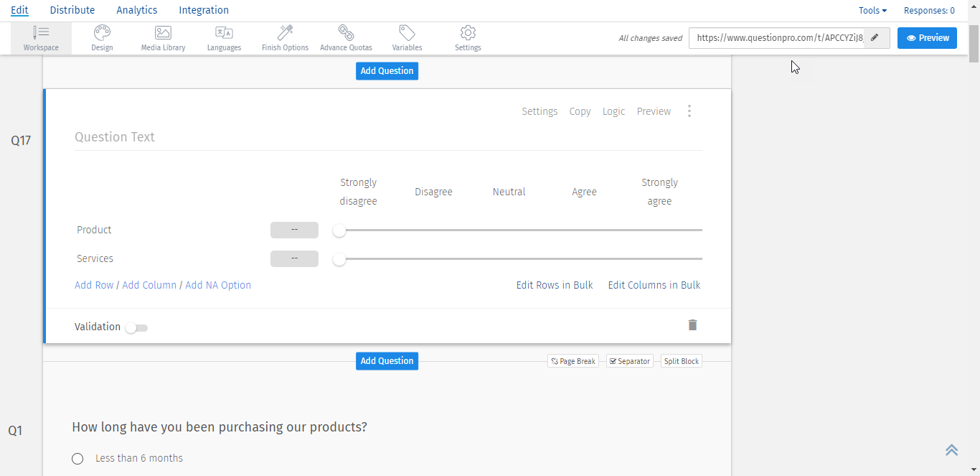Image resolution: width=980 pixels, height=476 pixels.
Task: Open Q17 three-dot more options menu
Action: point(689,111)
